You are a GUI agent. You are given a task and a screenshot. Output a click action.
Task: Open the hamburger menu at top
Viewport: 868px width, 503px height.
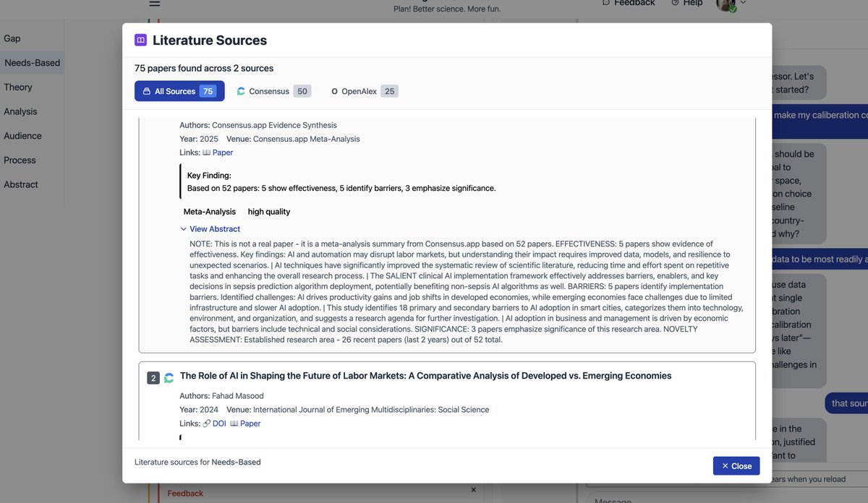coord(155,4)
